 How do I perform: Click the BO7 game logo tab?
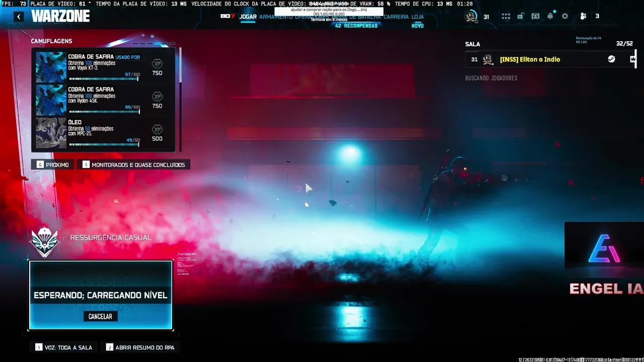coord(227,17)
